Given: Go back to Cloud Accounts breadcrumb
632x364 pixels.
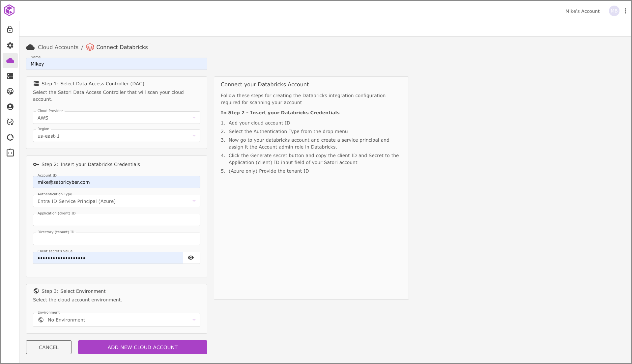Looking at the screenshot, I should [x=58, y=47].
